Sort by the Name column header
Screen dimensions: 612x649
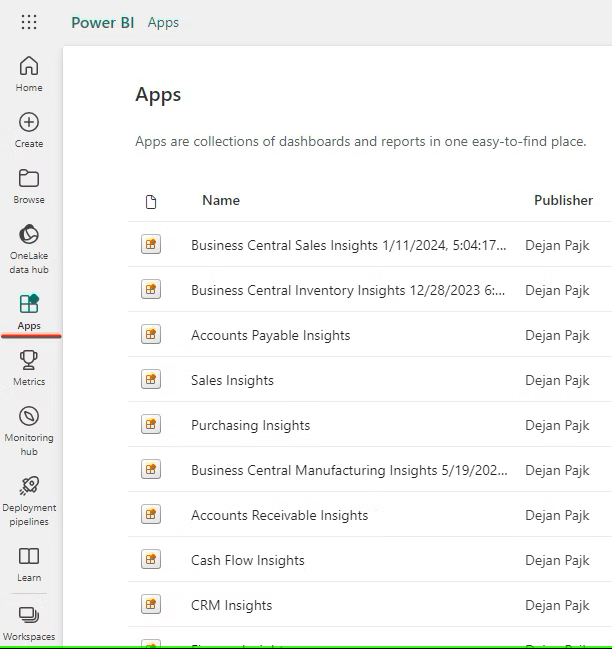221,200
